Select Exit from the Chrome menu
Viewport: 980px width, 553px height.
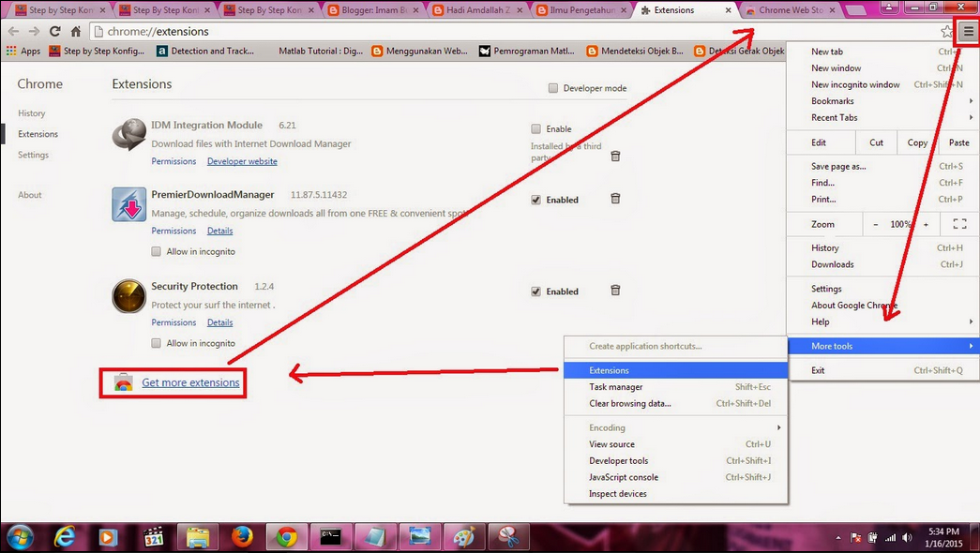[883, 370]
